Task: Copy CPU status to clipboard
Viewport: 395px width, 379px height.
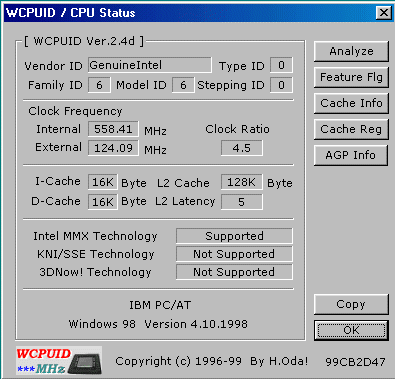Action: point(351,304)
